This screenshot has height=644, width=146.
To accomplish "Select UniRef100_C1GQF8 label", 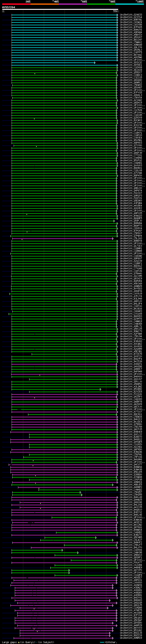I will pos(131,575).
